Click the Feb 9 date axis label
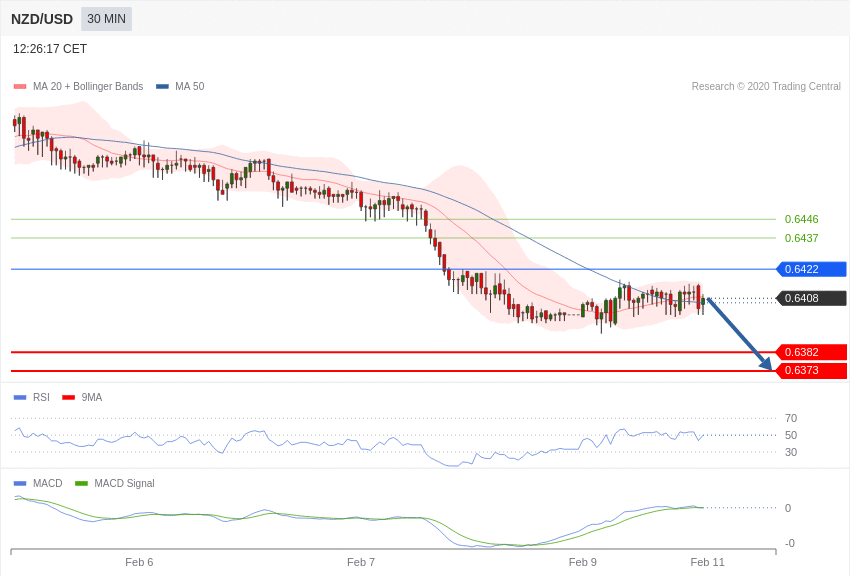The height and width of the screenshot is (576, 850). click(x=583, y=562)
